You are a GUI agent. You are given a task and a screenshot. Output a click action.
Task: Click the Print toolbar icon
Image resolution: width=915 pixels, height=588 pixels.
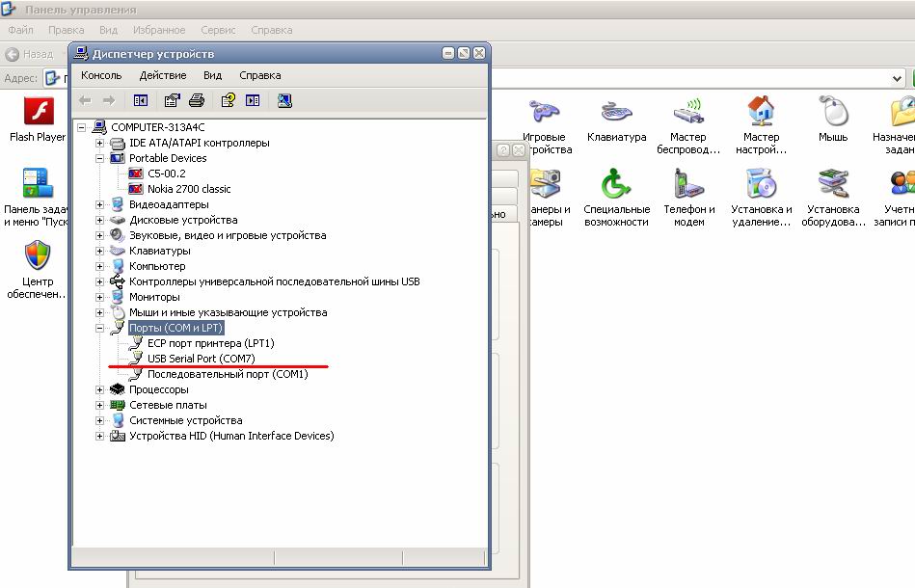coord(197,101)
